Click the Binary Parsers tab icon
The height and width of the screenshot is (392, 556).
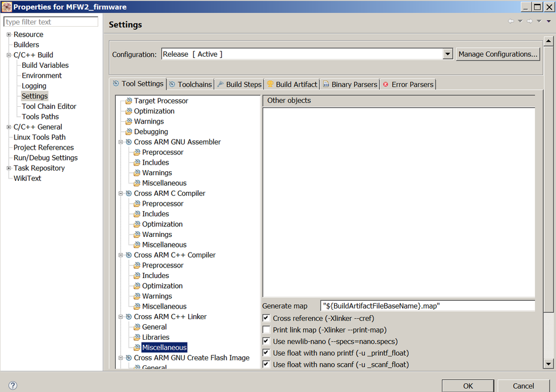pos(326,85)
